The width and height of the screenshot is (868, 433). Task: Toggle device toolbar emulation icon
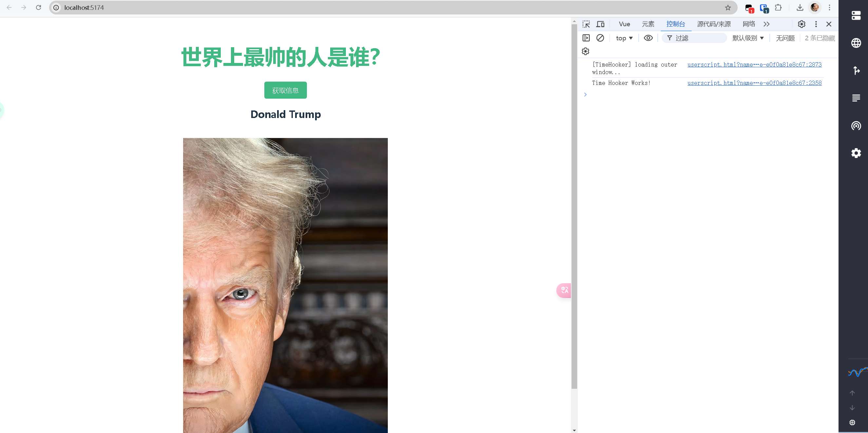coord(600,24)
